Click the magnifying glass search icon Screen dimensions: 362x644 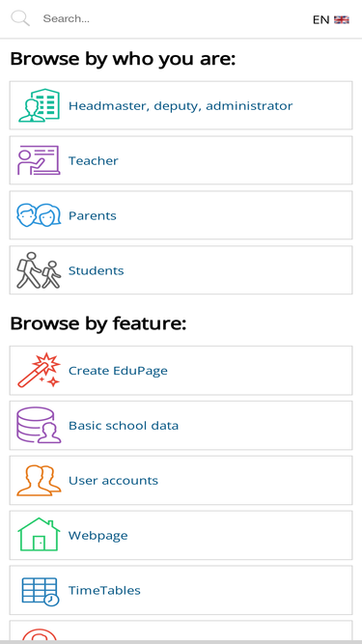tap(20, 18)
